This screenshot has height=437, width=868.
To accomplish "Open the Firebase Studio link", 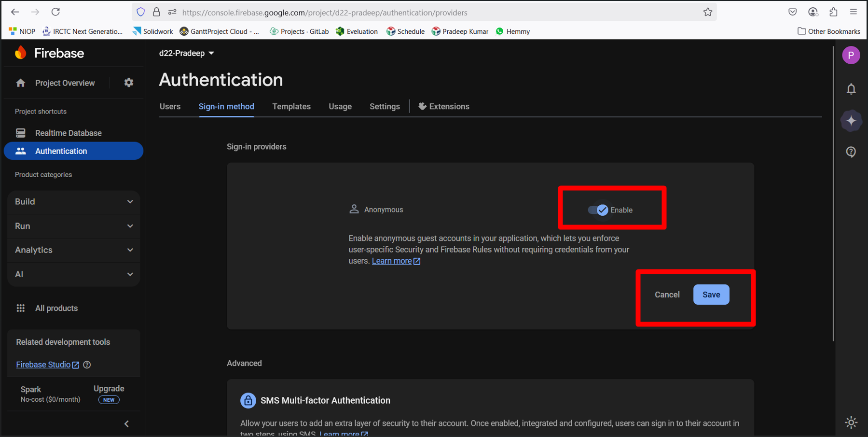I will 47,365.
